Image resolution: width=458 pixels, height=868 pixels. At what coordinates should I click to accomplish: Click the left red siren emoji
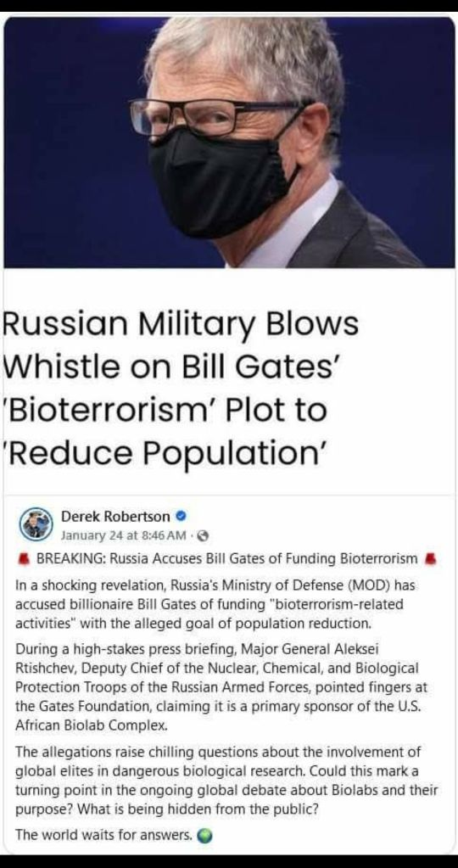pyautogui.click(x=23, y=558)
